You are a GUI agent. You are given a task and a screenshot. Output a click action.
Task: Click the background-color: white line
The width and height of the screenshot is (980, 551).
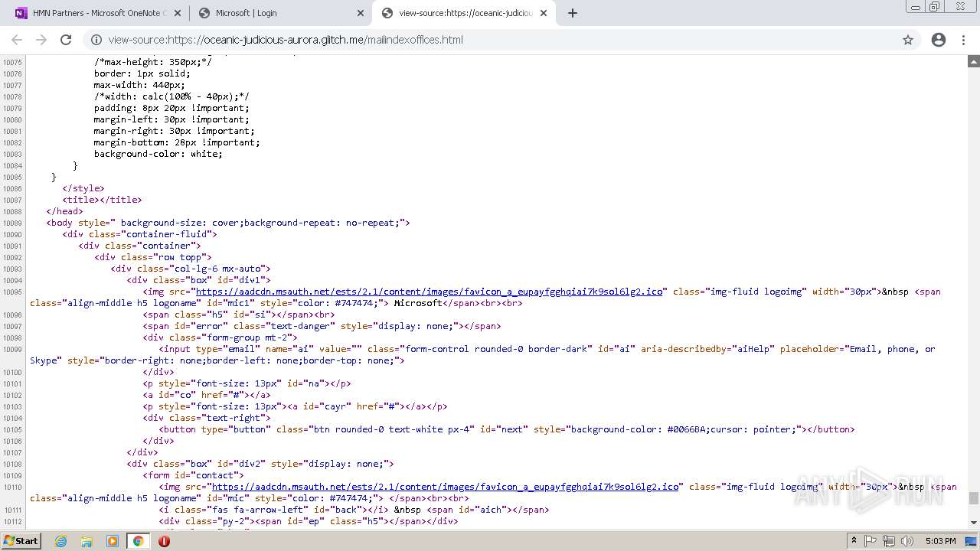click(158, 154)
